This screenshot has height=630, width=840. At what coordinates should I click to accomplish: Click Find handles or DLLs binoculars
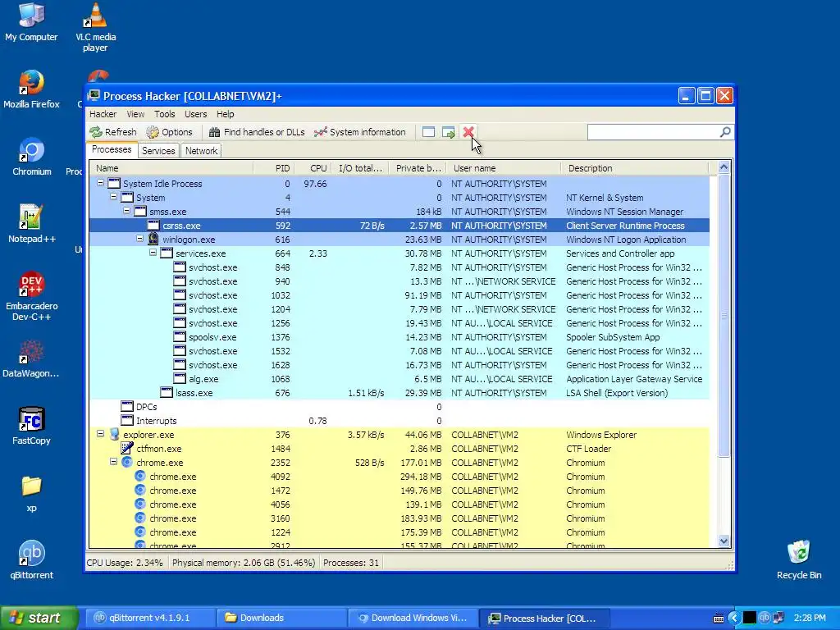click(x=214, y=132)
